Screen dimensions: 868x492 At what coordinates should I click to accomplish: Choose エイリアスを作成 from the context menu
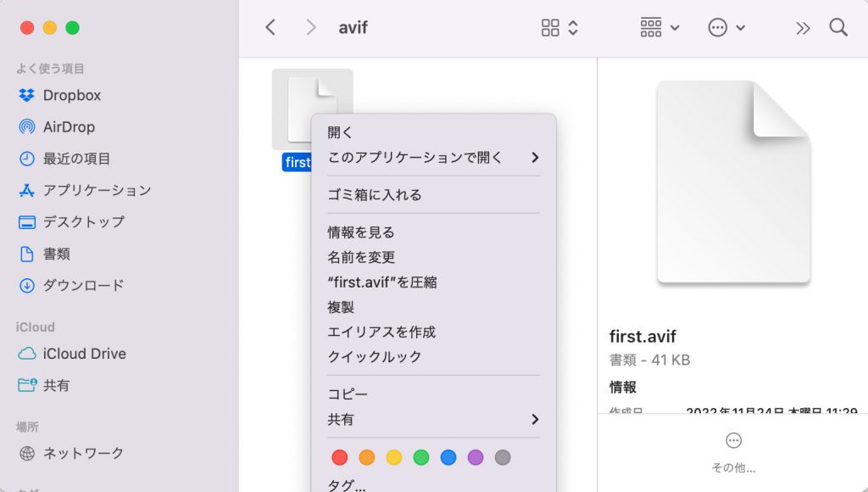tap(433, 332)
